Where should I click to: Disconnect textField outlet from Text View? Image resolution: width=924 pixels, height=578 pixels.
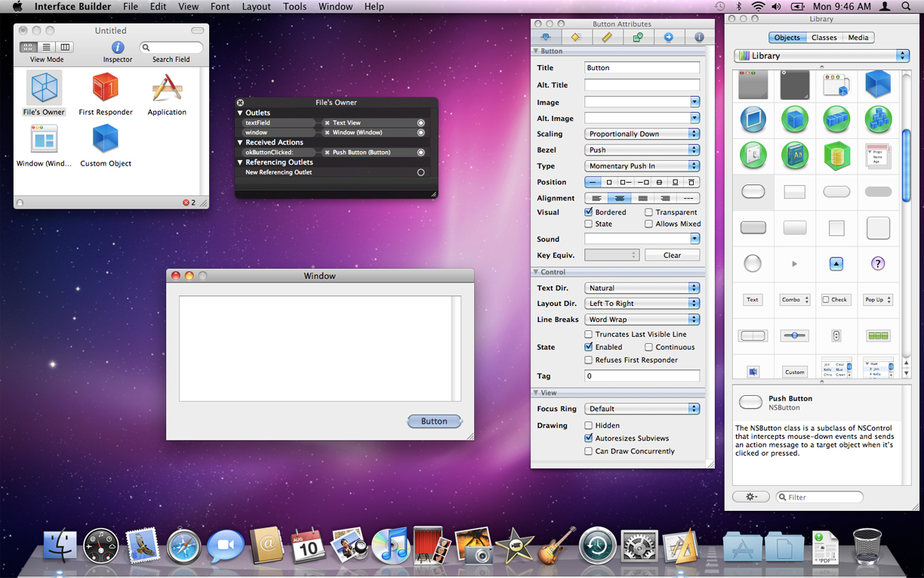(327, 122)
